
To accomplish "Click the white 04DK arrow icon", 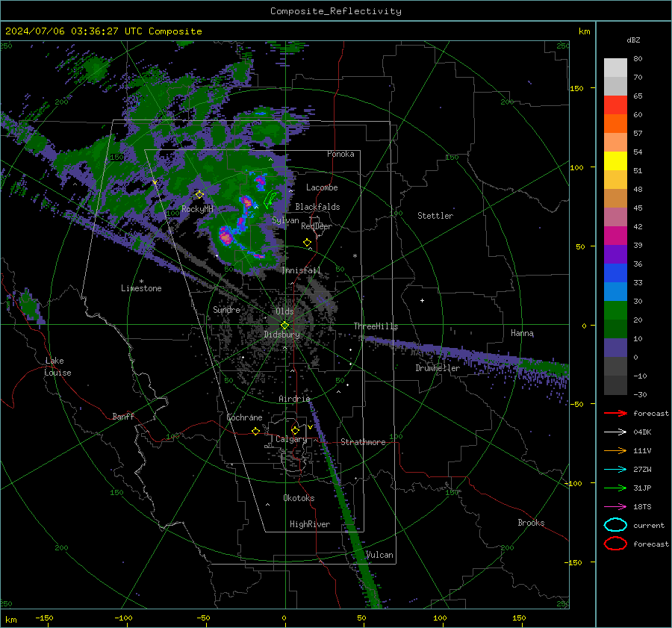I will (615, 432).
